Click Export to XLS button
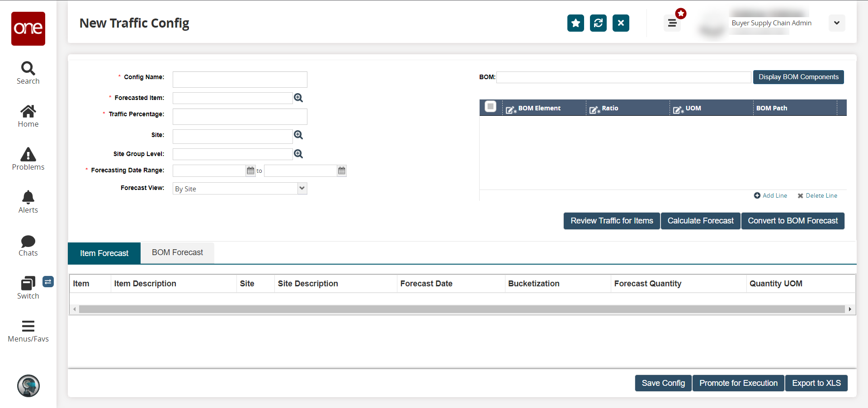868x408 pixels. (816, 383)
